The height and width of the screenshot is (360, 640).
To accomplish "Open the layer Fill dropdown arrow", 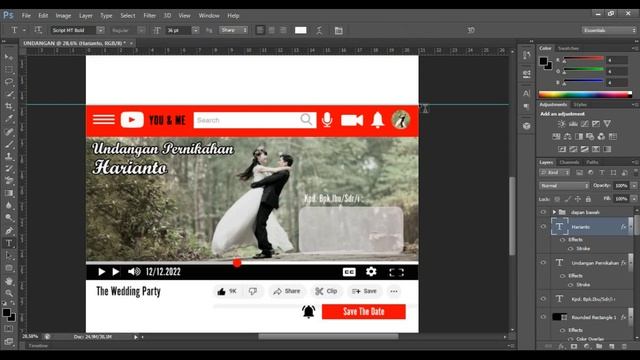I will [x=634, y=199].
